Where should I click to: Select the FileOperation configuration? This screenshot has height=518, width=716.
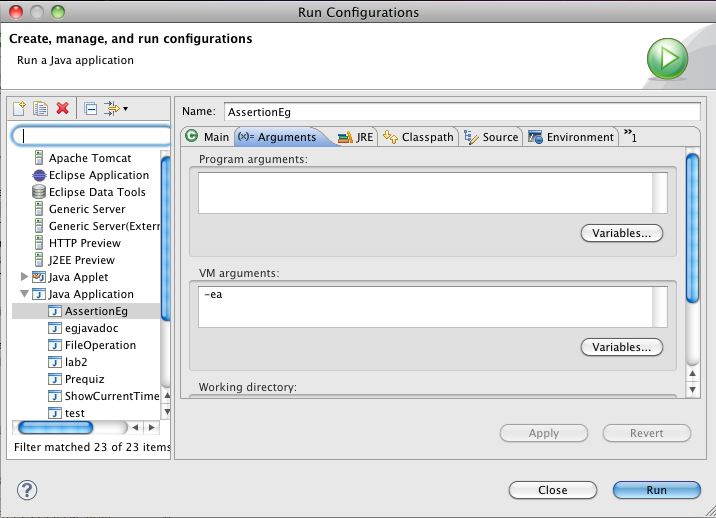(100, 345)
